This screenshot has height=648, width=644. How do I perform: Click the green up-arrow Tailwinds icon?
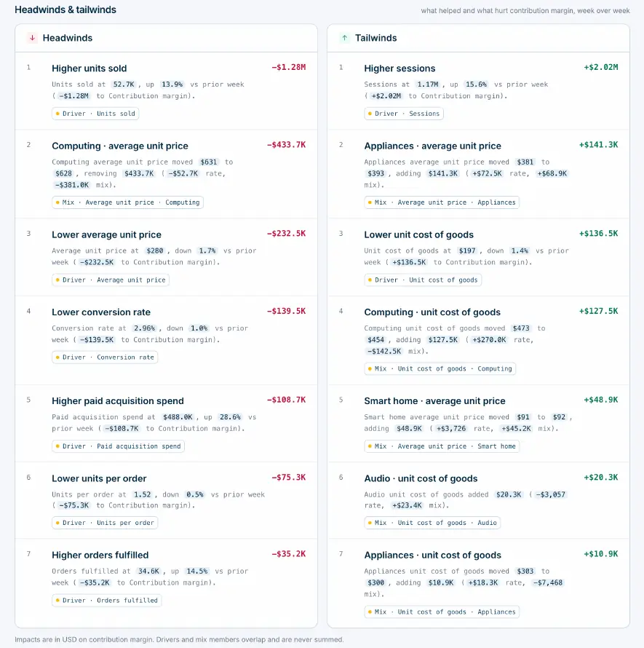(344, 38)
